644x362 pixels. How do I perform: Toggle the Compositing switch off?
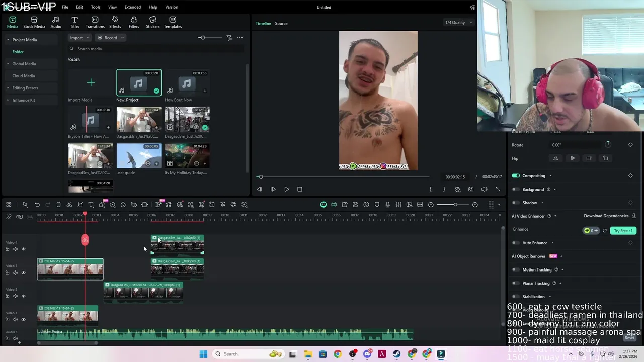click(516, 176)
